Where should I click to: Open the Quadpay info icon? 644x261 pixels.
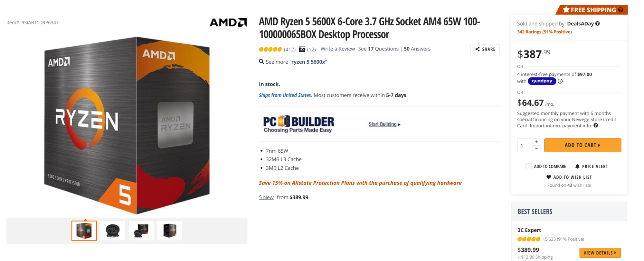(x=560, y=81)
